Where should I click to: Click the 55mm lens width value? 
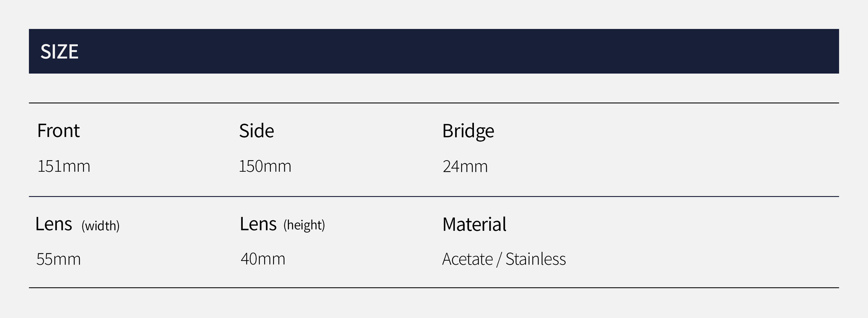coord(58,259)
